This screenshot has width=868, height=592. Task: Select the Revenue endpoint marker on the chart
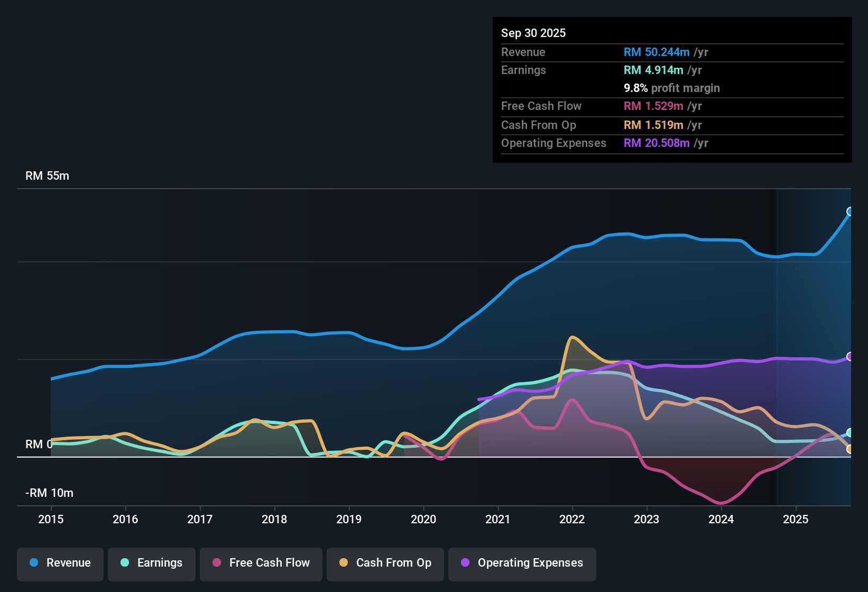(851, 211)
